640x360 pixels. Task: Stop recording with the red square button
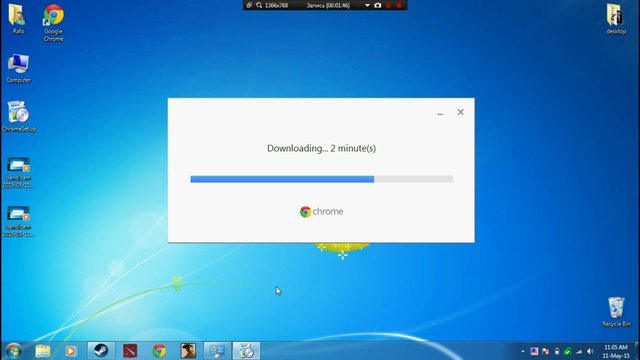pyautogui.click(x=399, y=5)
